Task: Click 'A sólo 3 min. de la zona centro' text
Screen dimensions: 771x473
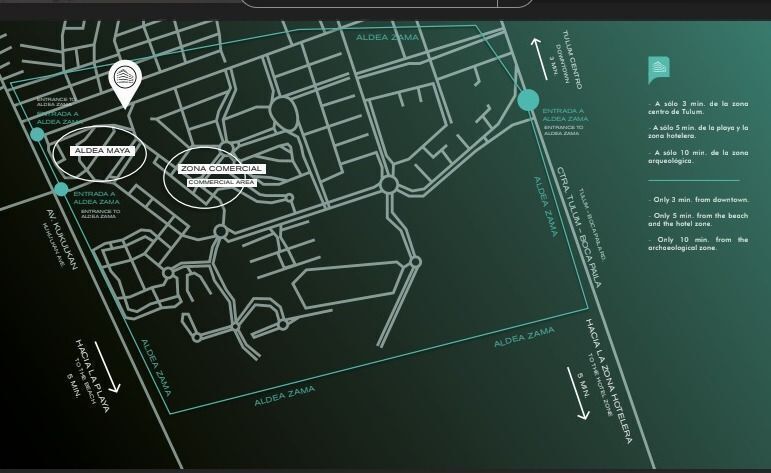Action: point(698,108)
